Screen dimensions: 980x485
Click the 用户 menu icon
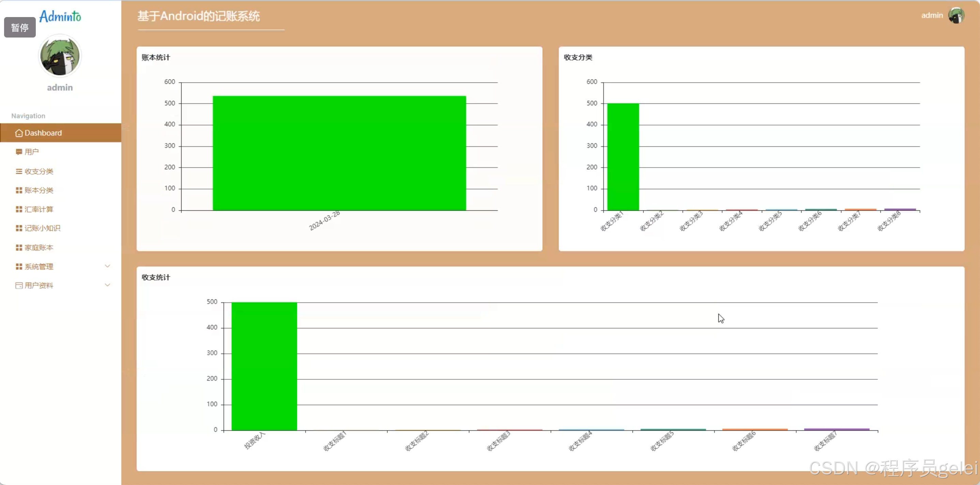19,152
